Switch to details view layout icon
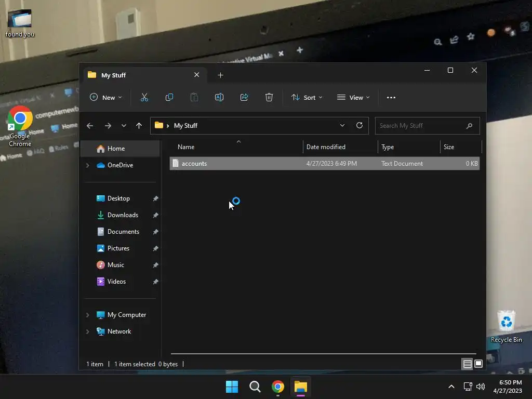This screenshot has height=399, width=532. coord(467,364)
